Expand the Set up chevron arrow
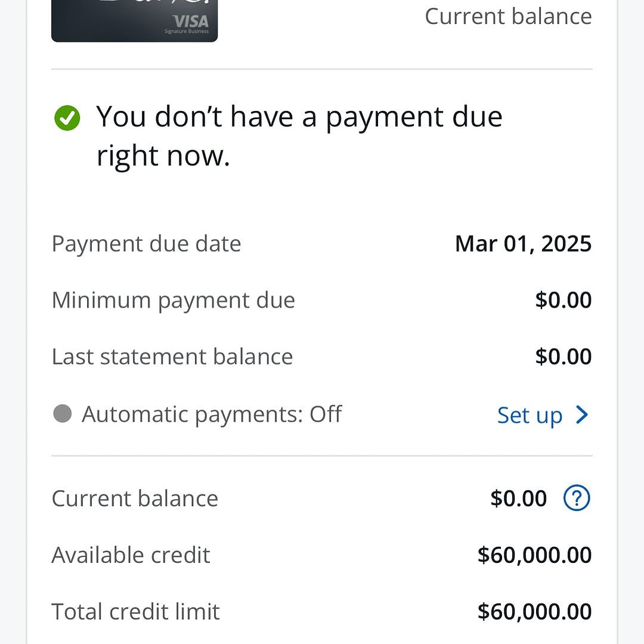The height and width of the screenshot is (644, 644). (x=582, y=414)
